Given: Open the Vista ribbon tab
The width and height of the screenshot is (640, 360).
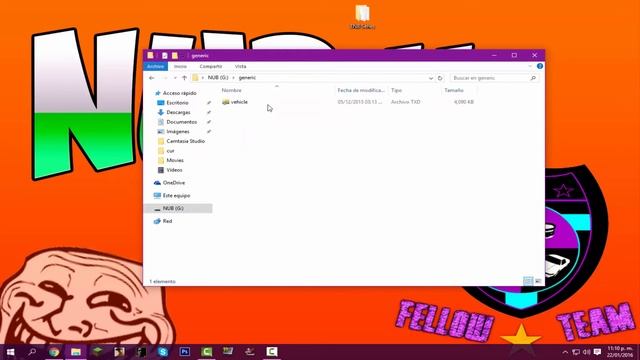Looking at the screenshot, I should click(x=240, y=66).
